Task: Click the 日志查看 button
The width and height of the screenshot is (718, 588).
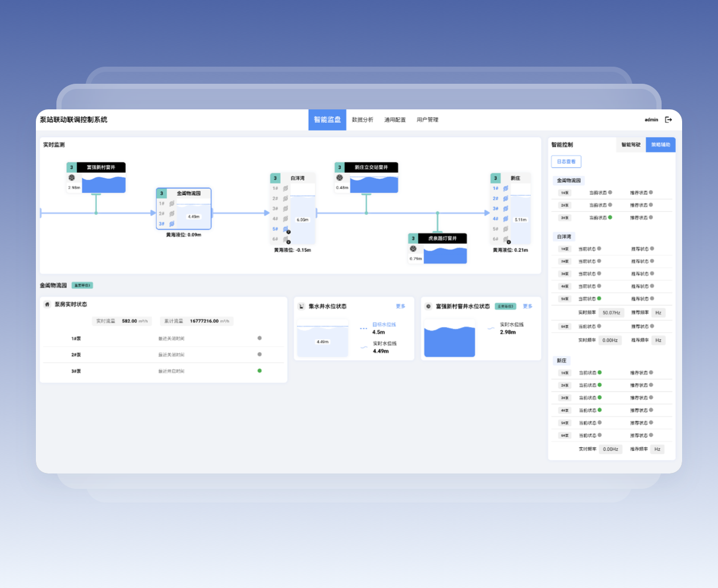Action: [566, 162]
